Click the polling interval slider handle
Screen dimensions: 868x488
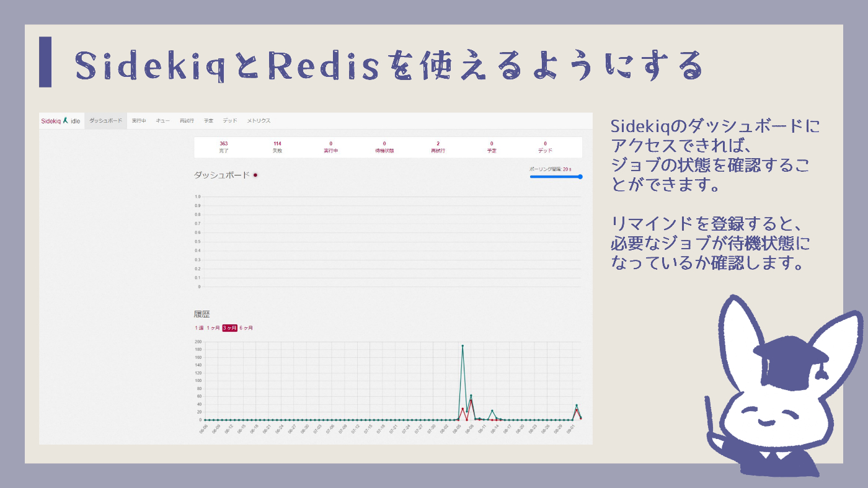580,177
